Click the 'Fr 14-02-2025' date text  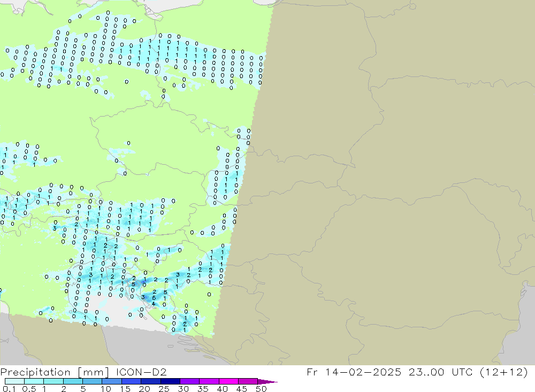pyautogui.click(x=354, y=372)
